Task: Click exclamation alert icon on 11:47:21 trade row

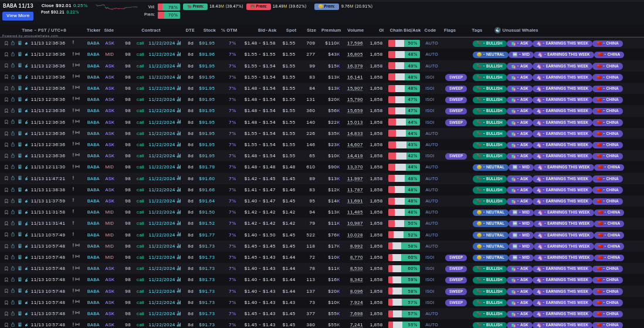Action: point(73,178)
